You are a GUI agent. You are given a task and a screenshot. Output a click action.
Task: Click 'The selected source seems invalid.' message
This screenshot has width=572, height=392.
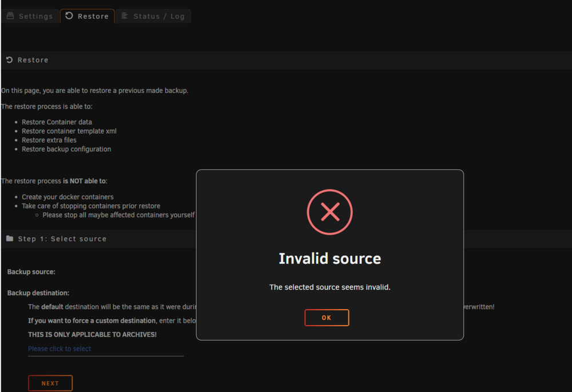[x=330, y=287]
